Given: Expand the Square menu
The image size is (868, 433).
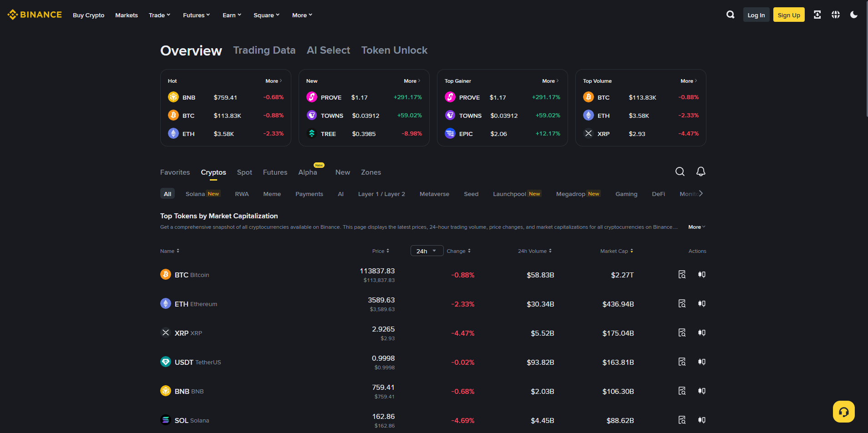Looking at the screenshot, I should (x=266, y=15).
